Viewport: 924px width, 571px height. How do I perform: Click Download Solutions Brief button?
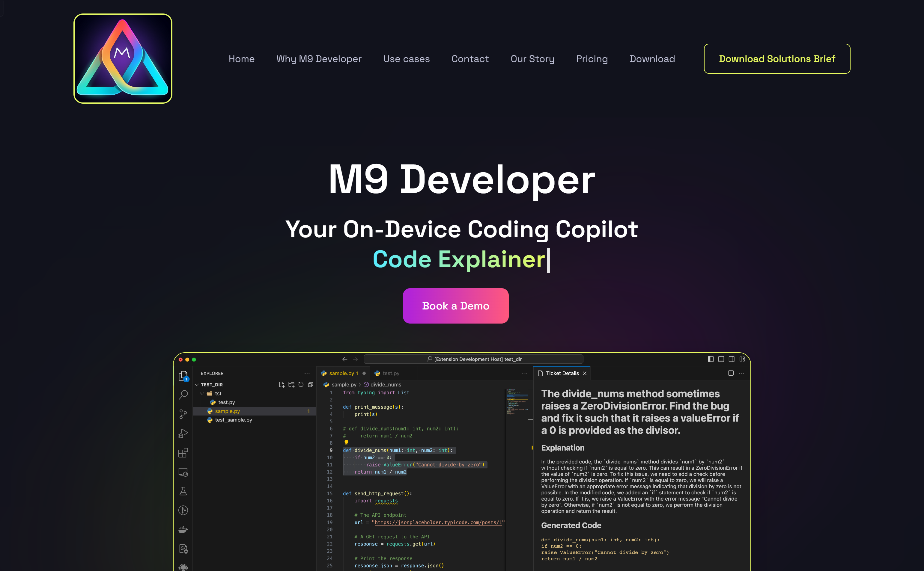tap(777, 58)
